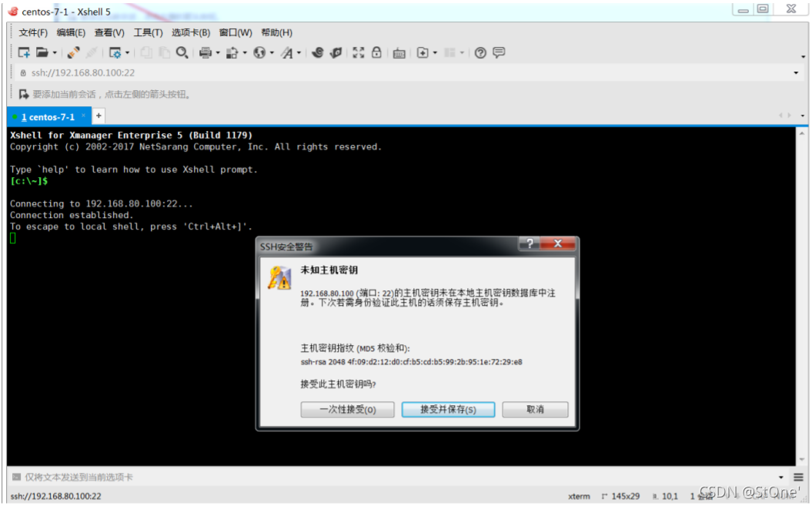Viewport: 812px width, 506px height.
Task: Click the new tab plus-box toolbar icon
Action: [423, 52]
